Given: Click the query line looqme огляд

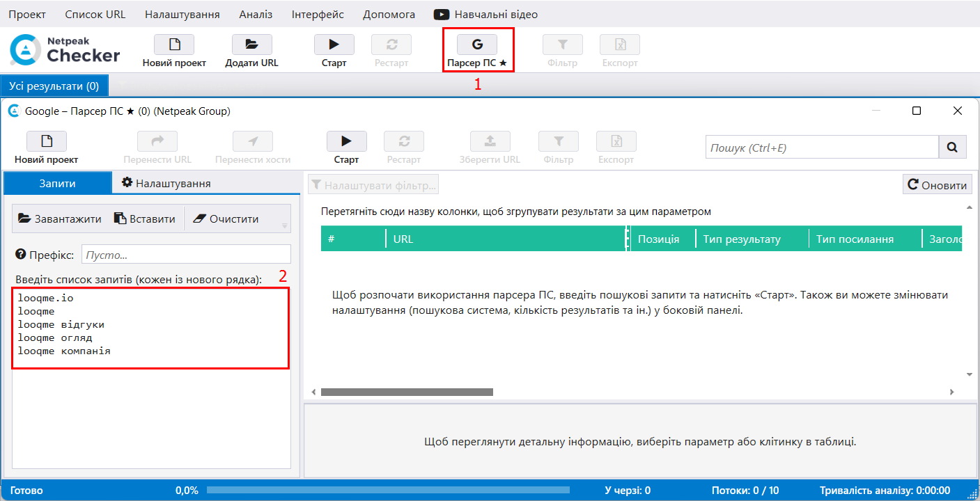Looking at the screenshot, I should [55, 337].
